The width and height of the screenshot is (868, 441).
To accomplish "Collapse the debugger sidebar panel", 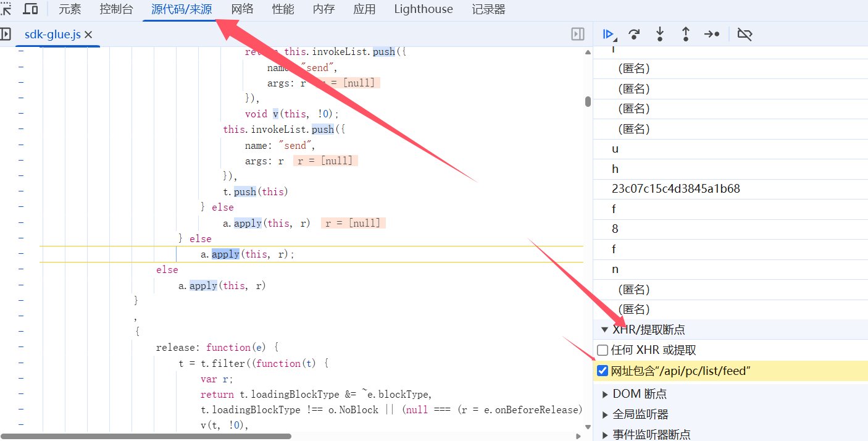I will click(x=577, y=35).
